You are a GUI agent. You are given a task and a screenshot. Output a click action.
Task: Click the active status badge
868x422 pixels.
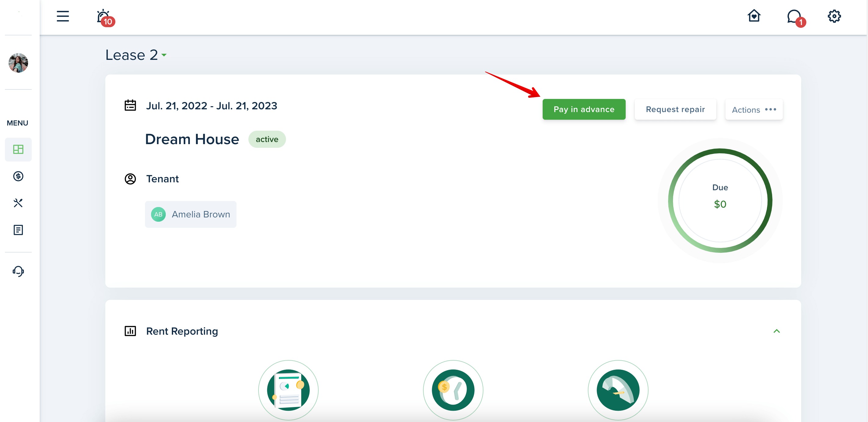coord(267,139)
